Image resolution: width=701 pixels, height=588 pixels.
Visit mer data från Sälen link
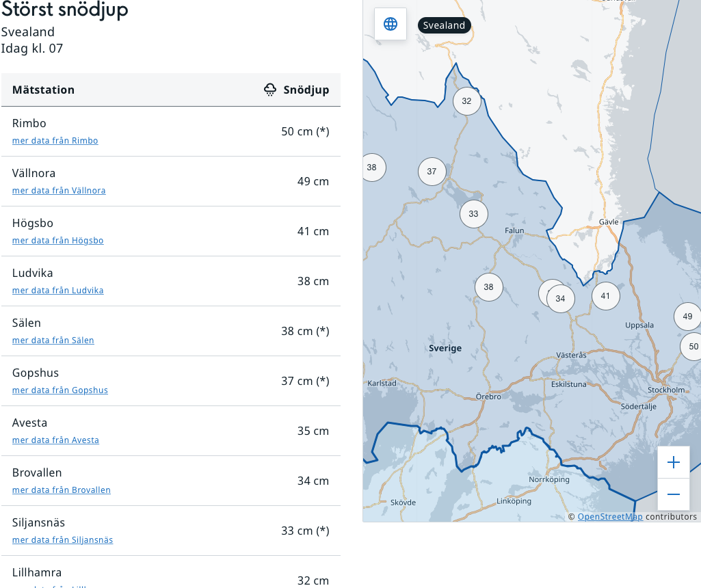click(53, 340)
